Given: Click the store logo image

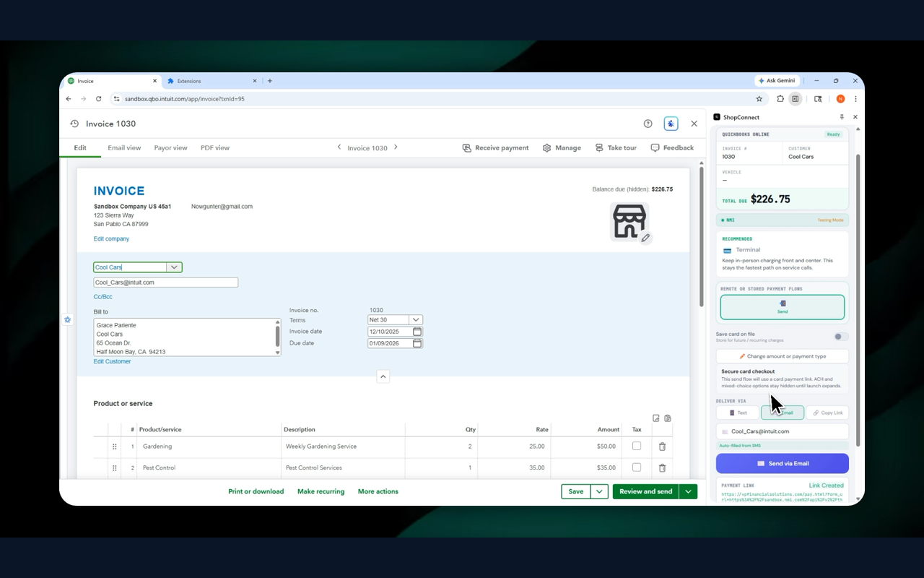Looking at the screenshot, I should point(629,220).
